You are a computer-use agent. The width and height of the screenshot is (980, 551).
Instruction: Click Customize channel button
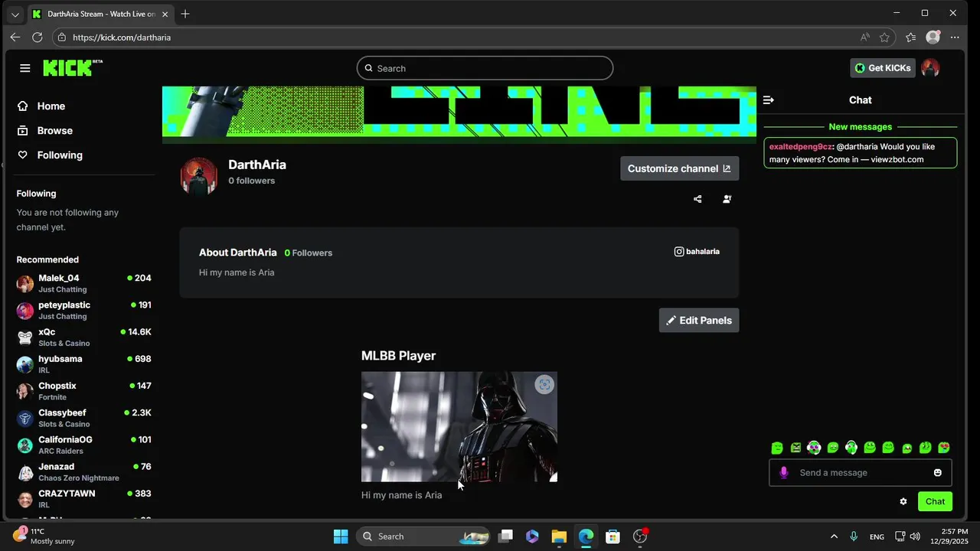click(679, 168)
